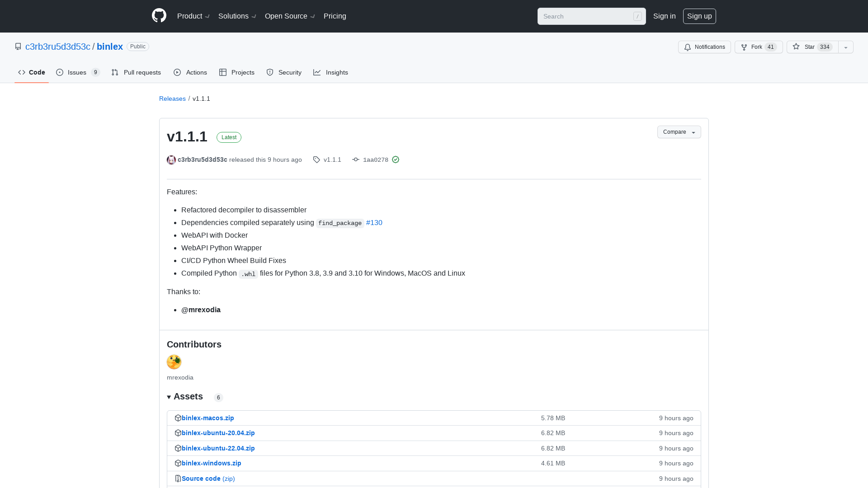868x488 pixels.
Task: Click the Releases breadcrumb link
Action: (x=172, y=99)
